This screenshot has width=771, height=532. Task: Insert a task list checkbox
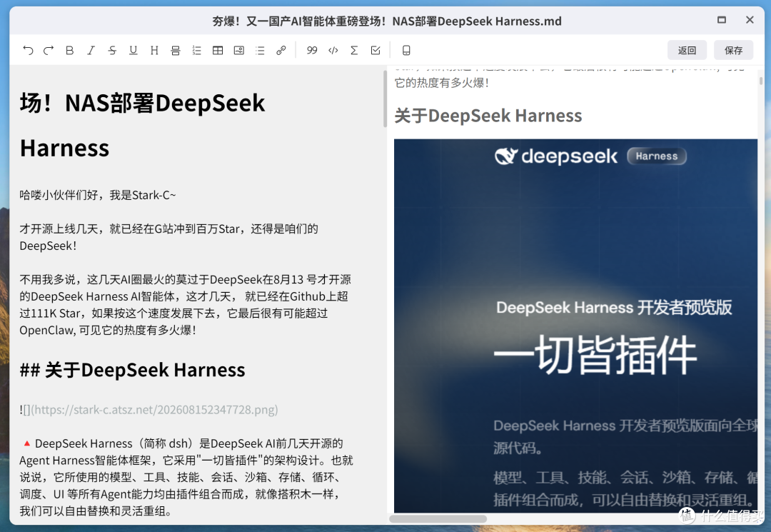tap(376, 50)
